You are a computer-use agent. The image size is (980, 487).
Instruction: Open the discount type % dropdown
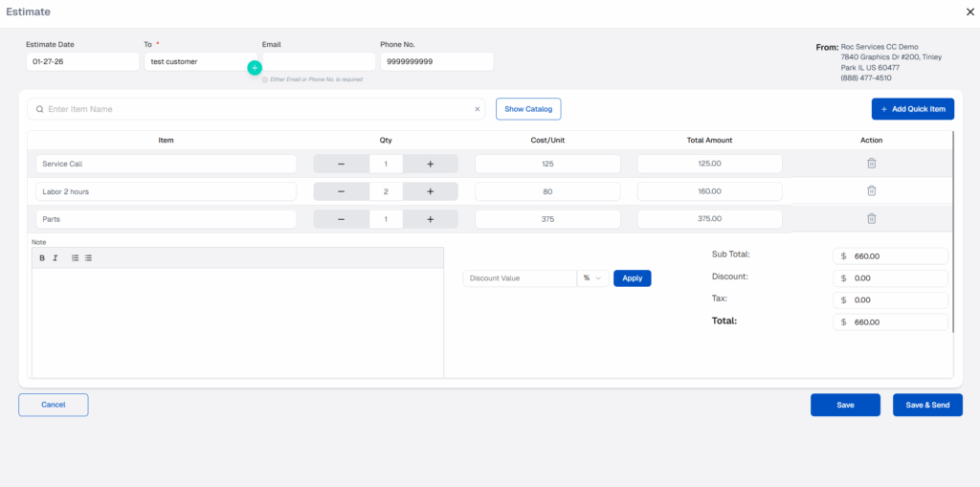(591, 278)
